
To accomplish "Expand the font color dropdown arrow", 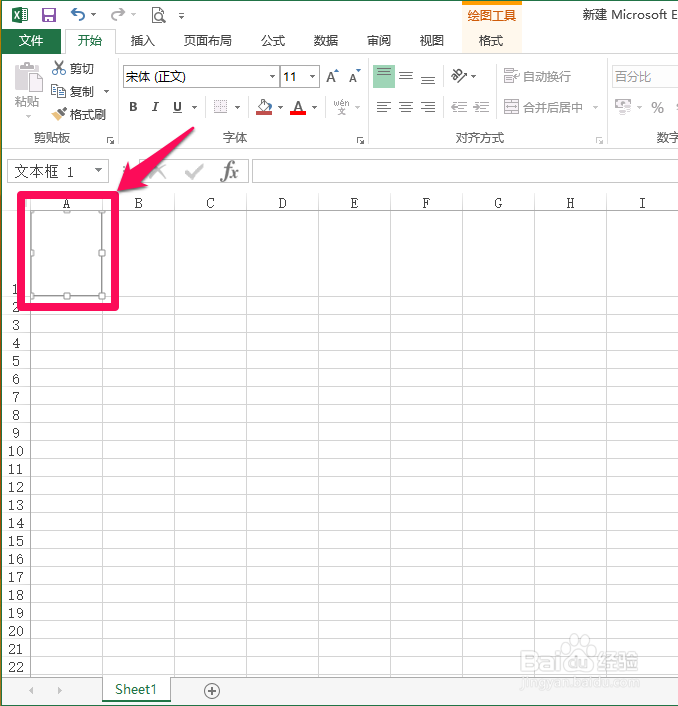I will (x=314, y=108).
